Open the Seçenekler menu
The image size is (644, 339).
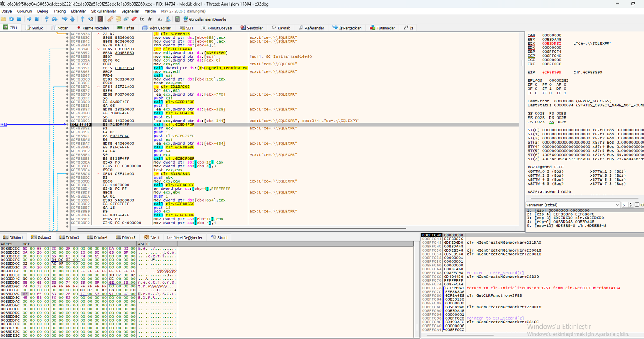tap(130, 11)
